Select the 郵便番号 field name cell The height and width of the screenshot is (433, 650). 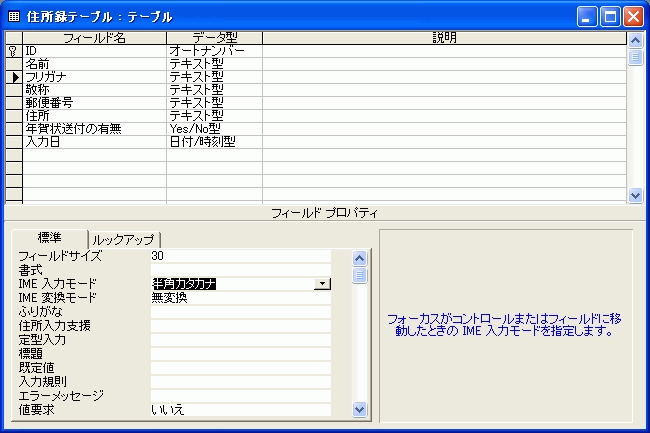click(95, 103)
